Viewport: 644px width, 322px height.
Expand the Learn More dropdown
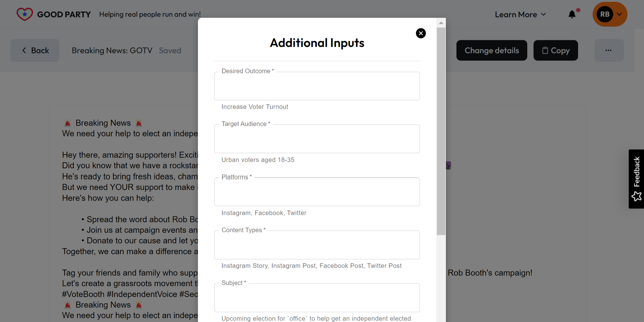click(520, 15)
